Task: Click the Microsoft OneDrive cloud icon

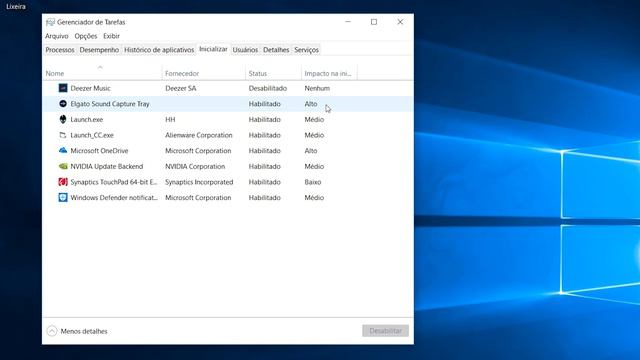Action: [x=63, y=151]
